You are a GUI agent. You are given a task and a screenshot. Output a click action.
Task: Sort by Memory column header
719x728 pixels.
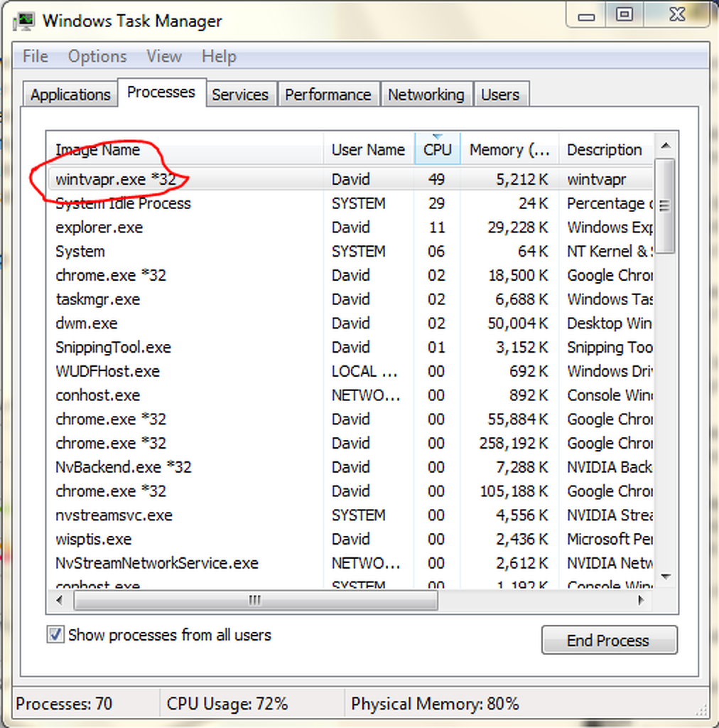tap(509, 149)
